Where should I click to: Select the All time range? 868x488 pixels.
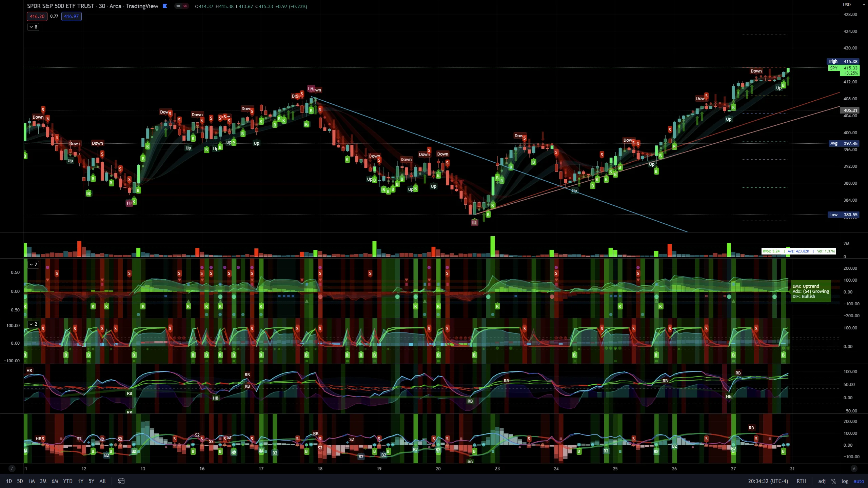pyautogui.click(x=102, y=481)
